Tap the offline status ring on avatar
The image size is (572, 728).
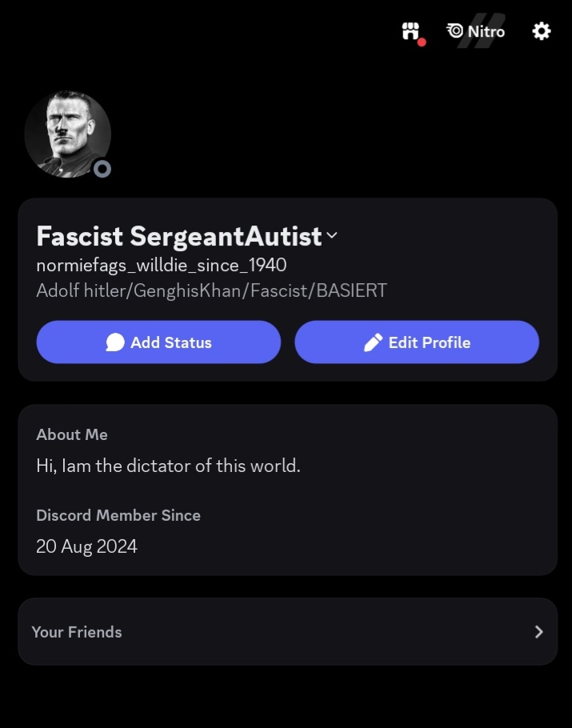102,169
